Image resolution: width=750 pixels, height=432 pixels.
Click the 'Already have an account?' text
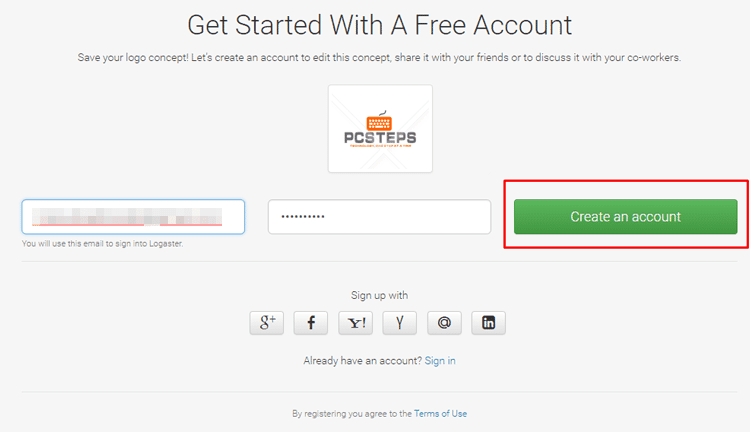pos(363,361)
